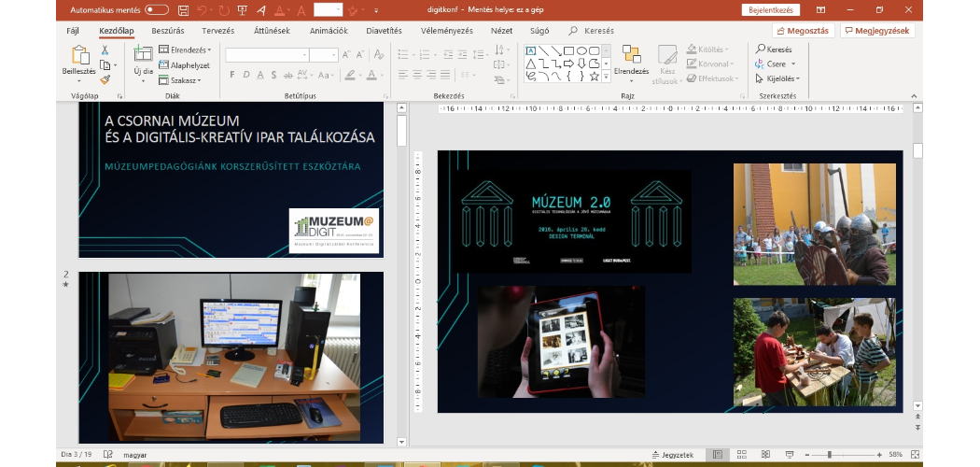Expand the Kijelölés dropdown
The image size is (980, 467).
coord(779,78)
